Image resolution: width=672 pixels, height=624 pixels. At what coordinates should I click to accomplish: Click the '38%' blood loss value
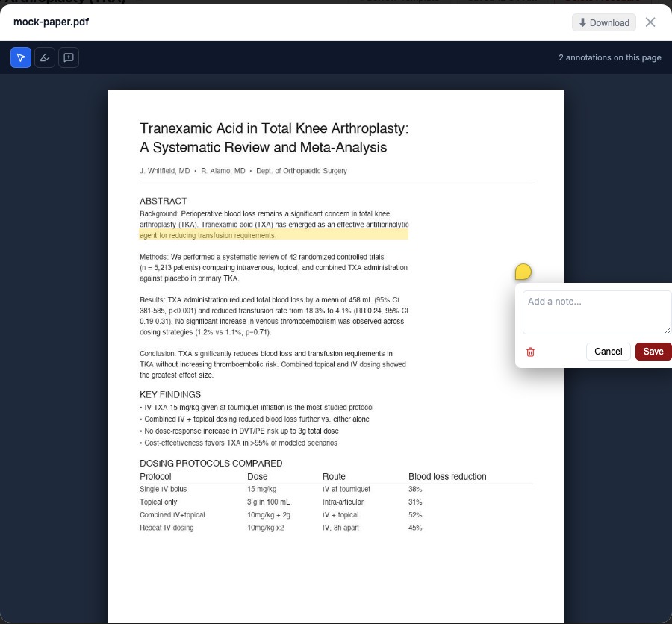(x=415, y=489)
